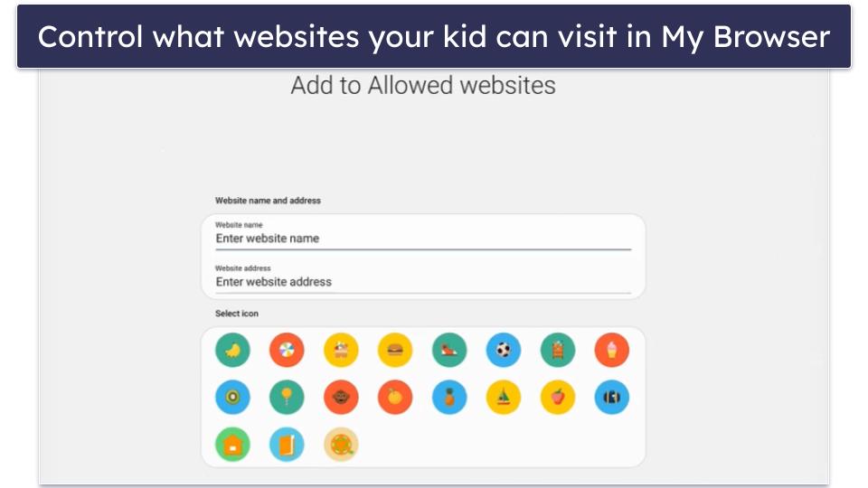The width and height of the screenshot is (868, 488).
Task: Choose the soccer ball icon
Action: (504, 350)
